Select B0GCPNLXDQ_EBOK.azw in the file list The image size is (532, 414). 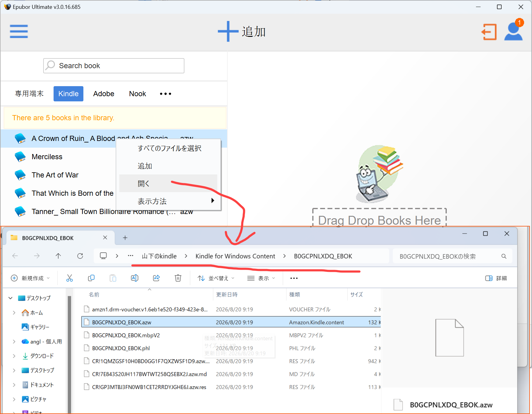point(231,322)
